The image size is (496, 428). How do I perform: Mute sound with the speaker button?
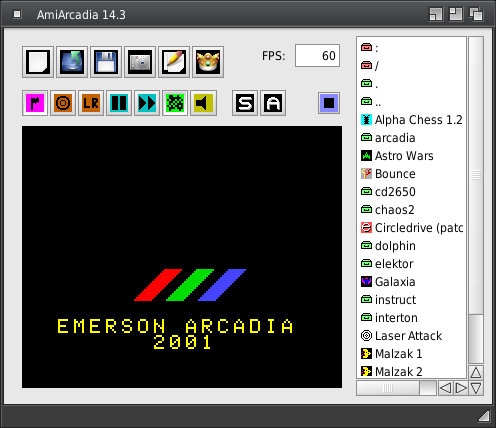pos(203,103)
